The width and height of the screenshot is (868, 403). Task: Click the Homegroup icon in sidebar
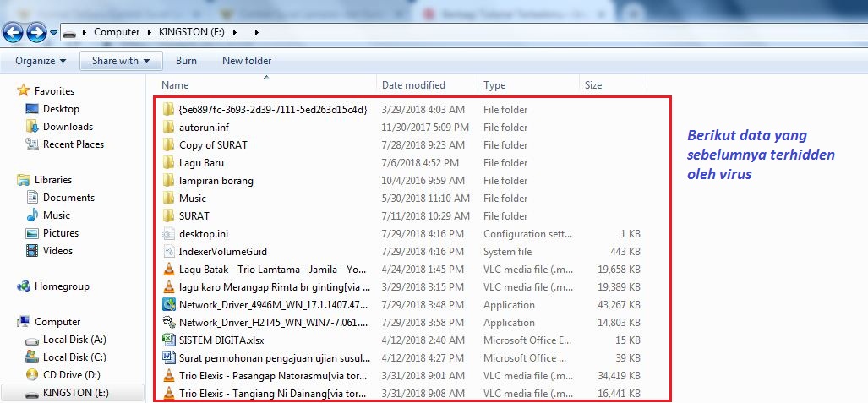(24, 286)
